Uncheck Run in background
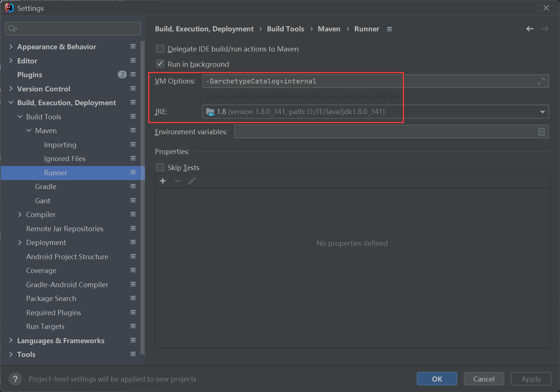The height and width of the screenshot is (392, 560). click(160, 64)
